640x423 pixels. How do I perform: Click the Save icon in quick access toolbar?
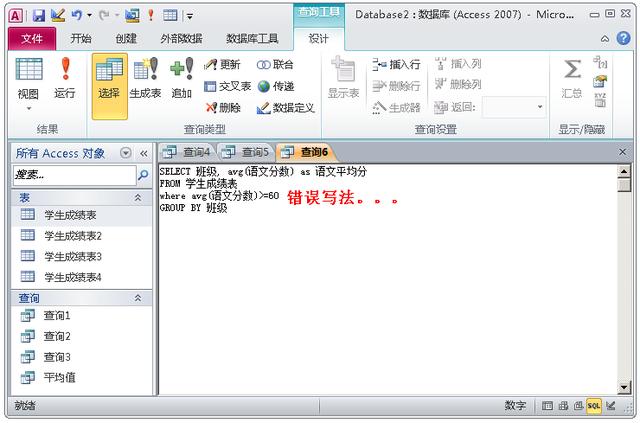coord(39,16)
